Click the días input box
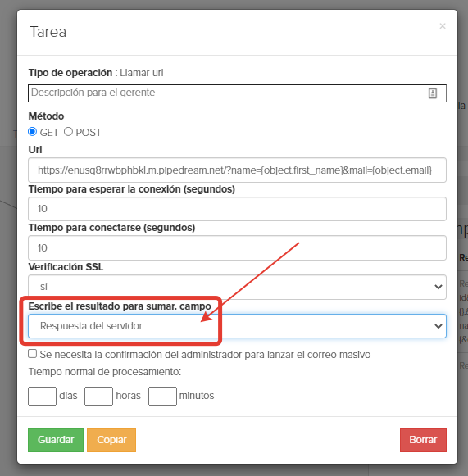Screen dimensions: 468x476 tap(43, 396)
